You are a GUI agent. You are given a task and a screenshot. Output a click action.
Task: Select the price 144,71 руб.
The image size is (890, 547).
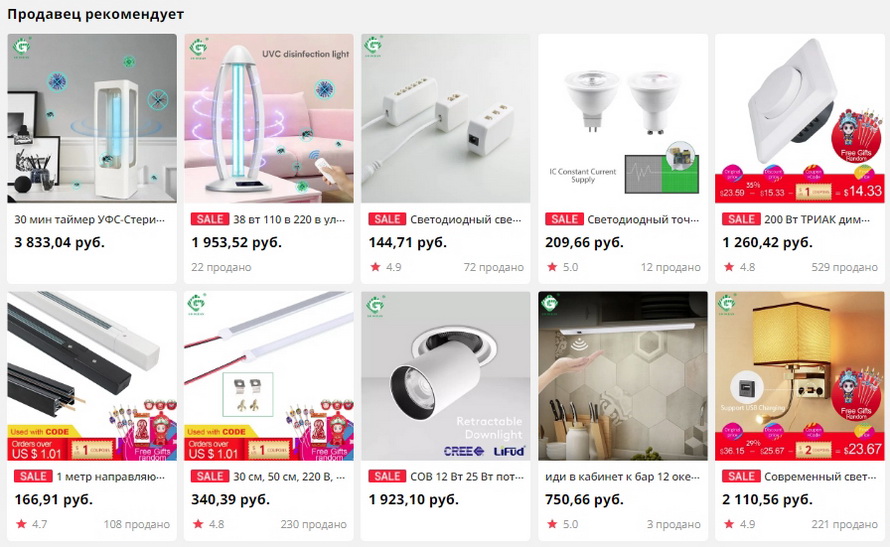click(x=408, y=242)
